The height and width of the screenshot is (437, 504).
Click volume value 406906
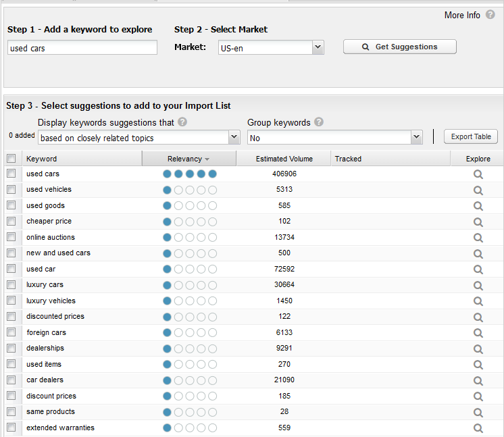pyautogui.click(x=284, y=174)
